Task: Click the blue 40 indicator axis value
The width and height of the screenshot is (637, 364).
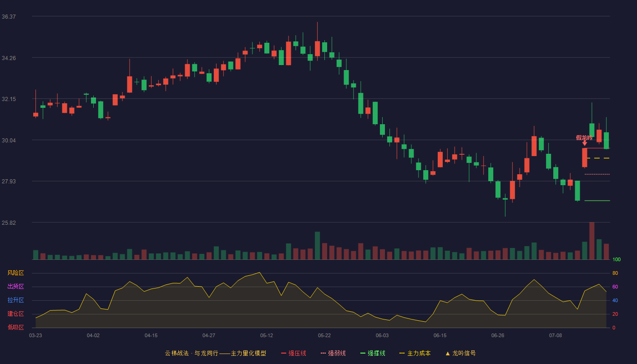Action: click(x=615, y=301)
